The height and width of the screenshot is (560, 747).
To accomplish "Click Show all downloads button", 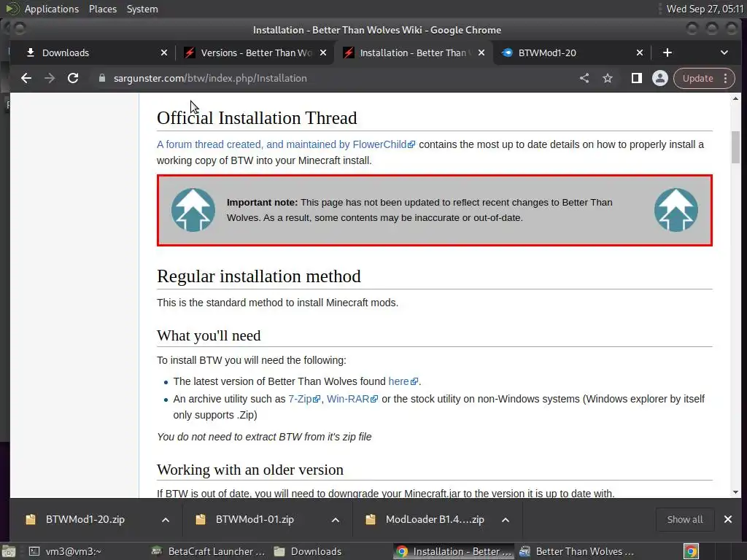I will (684, 519).
